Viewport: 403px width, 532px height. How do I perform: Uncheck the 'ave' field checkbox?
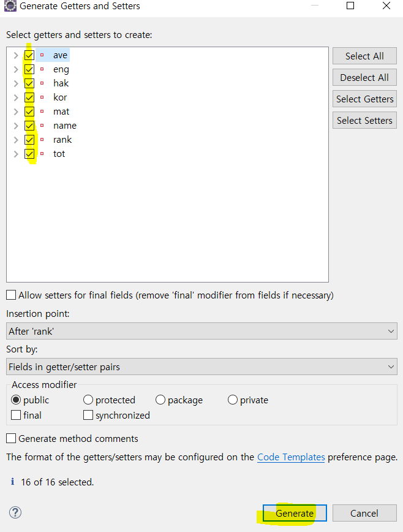(29, 55)
